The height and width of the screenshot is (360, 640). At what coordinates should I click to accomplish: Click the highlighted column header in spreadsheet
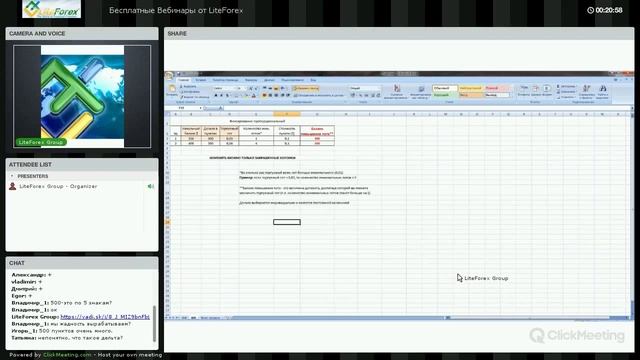287,114
